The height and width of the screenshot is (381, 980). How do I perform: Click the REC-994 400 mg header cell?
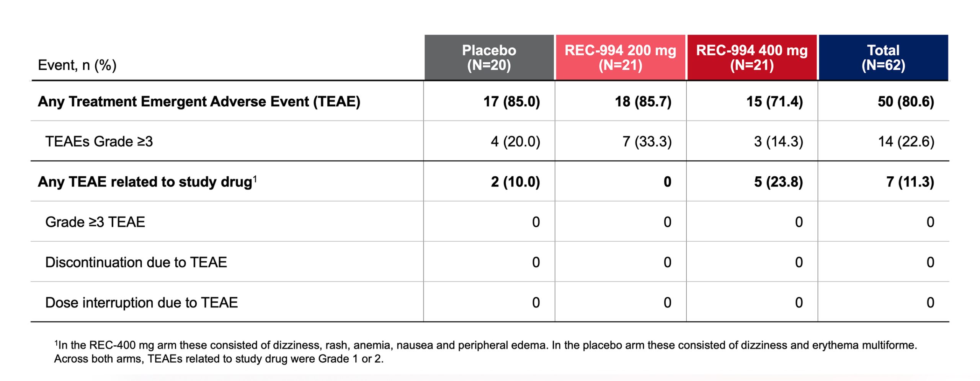(x=752, y=57)
